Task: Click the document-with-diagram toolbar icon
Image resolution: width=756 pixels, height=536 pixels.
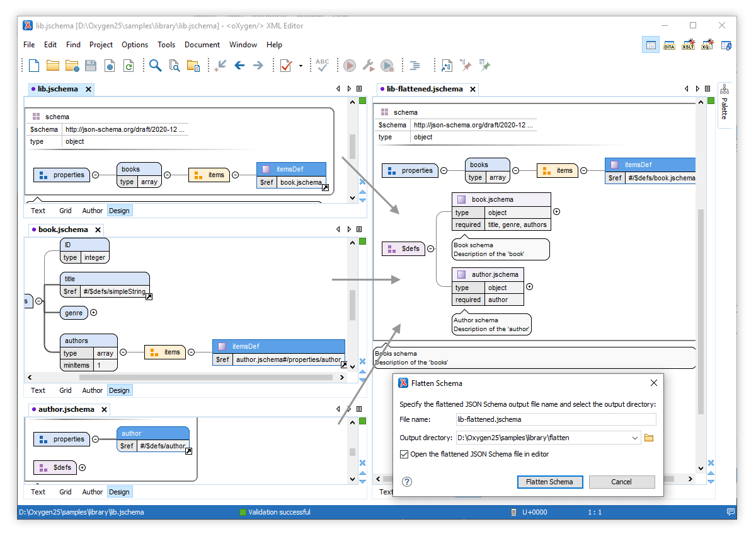Action: click(447, 66)
